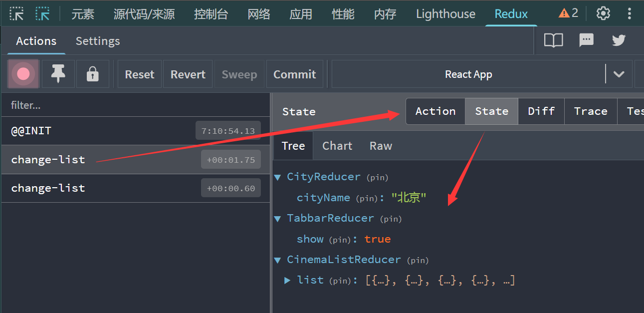Open DevTools settings gear
Image resolution: width=644 pixels, height=313 pixels.
(603, 13)
